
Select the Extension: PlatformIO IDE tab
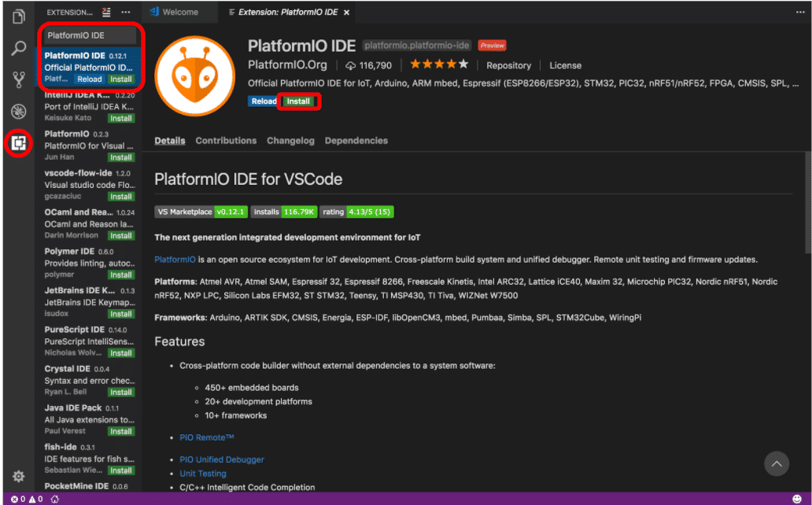point(288,12)
